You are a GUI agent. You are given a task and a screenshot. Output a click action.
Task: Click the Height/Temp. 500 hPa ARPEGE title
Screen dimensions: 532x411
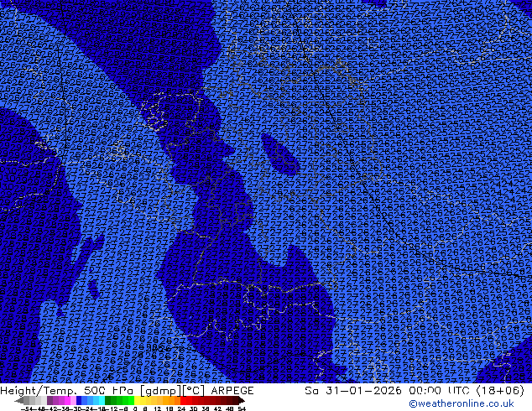(127, 391)
